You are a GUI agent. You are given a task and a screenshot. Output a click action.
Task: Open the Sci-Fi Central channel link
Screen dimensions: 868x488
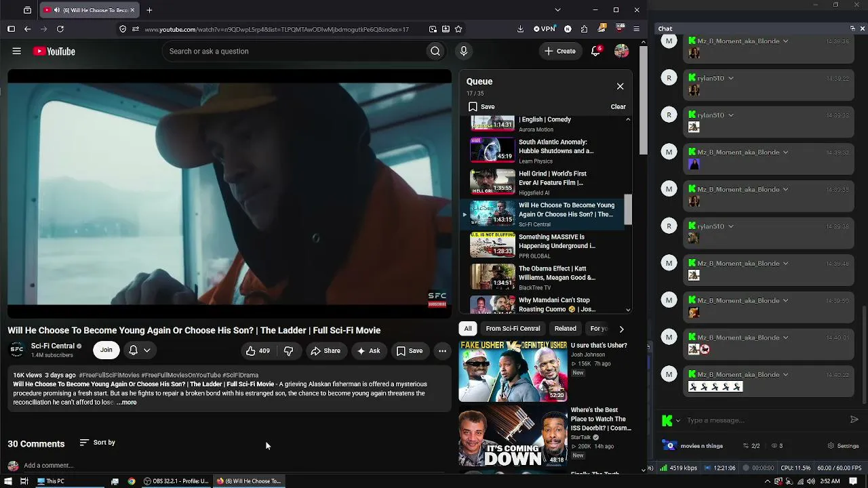tap(53, 346)
